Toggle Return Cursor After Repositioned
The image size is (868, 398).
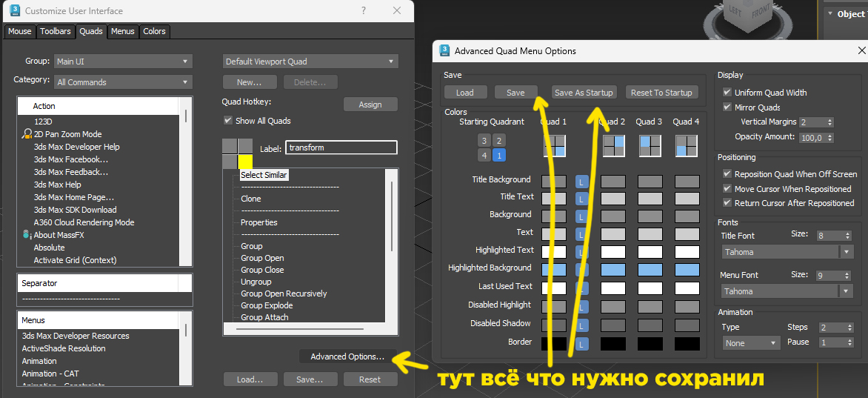click(x=727, y=203)
